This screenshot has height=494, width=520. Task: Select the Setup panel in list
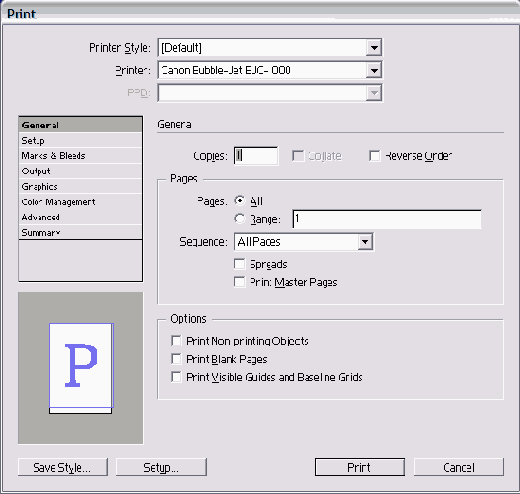coord(81,140)
